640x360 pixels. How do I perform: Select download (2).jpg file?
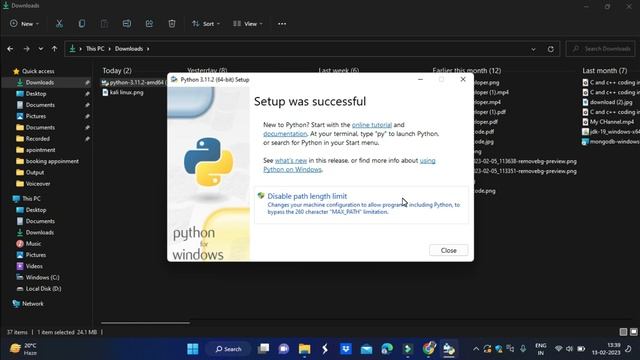[611, 102]
